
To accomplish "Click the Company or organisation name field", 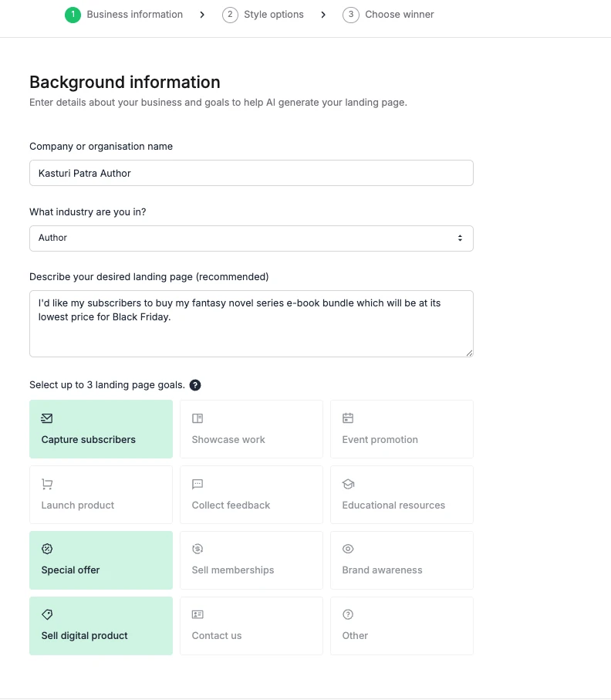I will pyautogui.click(x=251, y=173).
